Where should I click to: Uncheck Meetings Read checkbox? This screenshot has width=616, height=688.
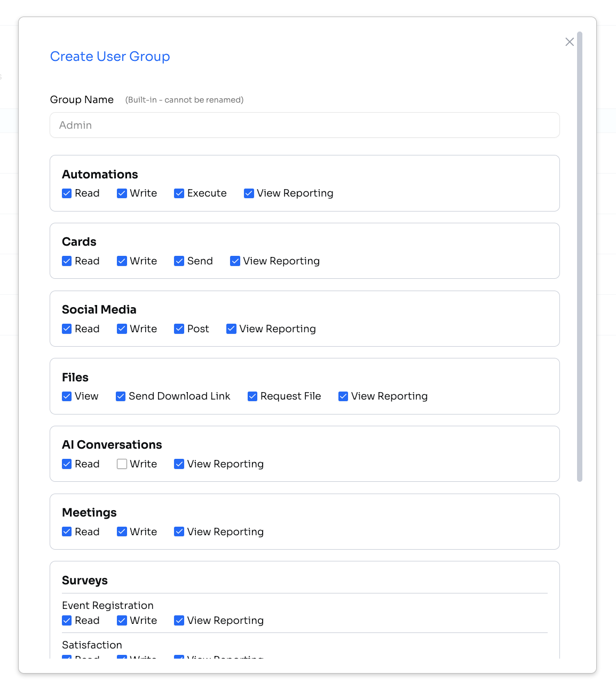coord(67,531)
